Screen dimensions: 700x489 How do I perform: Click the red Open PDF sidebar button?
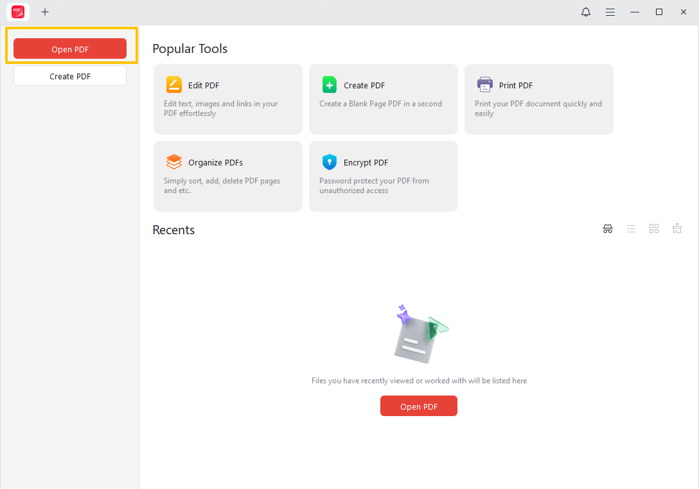(70, 49)
